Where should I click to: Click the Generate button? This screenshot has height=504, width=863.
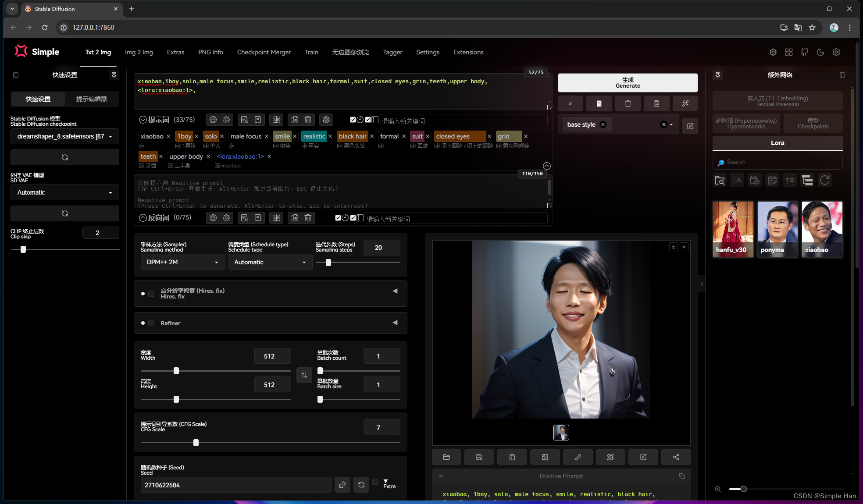pos(628,83)
